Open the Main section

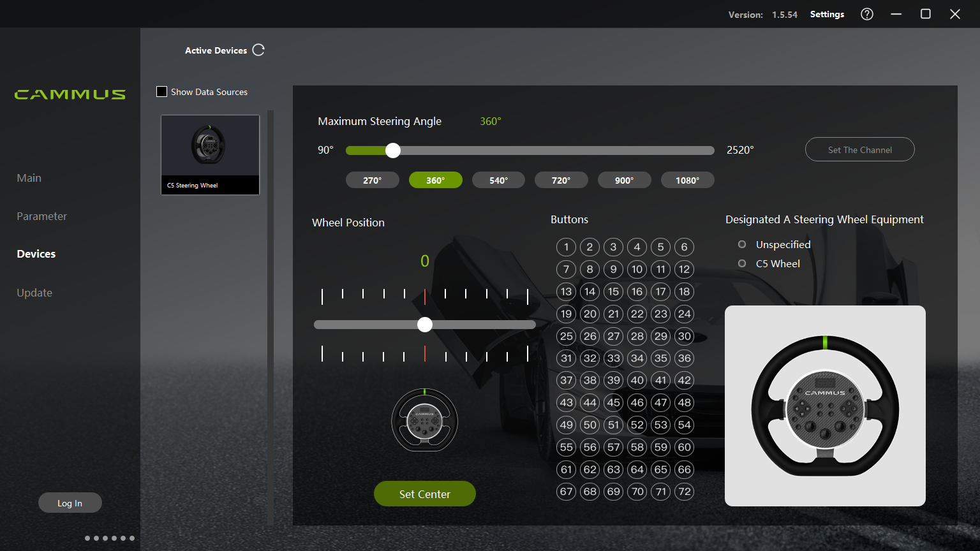click(x=29, y=178)
